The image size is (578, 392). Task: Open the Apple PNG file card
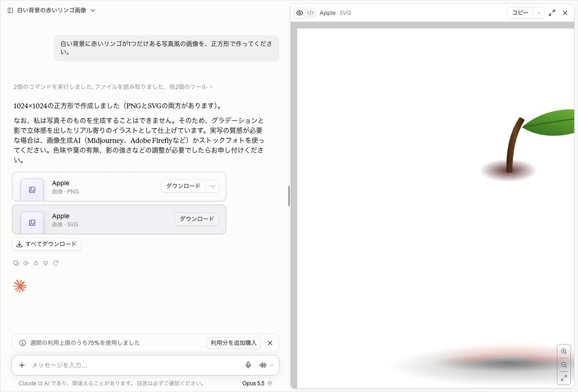click(x=119, y=187)
